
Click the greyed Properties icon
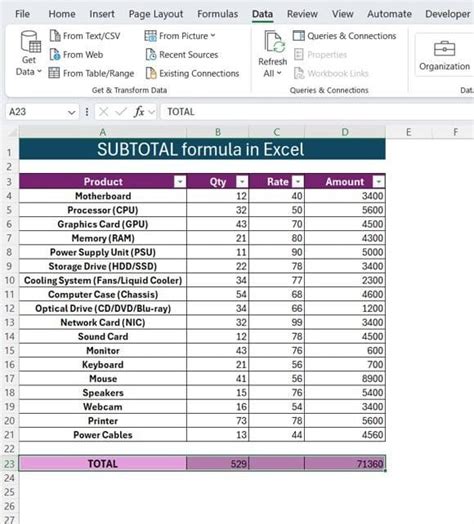[x=299, y=54]
